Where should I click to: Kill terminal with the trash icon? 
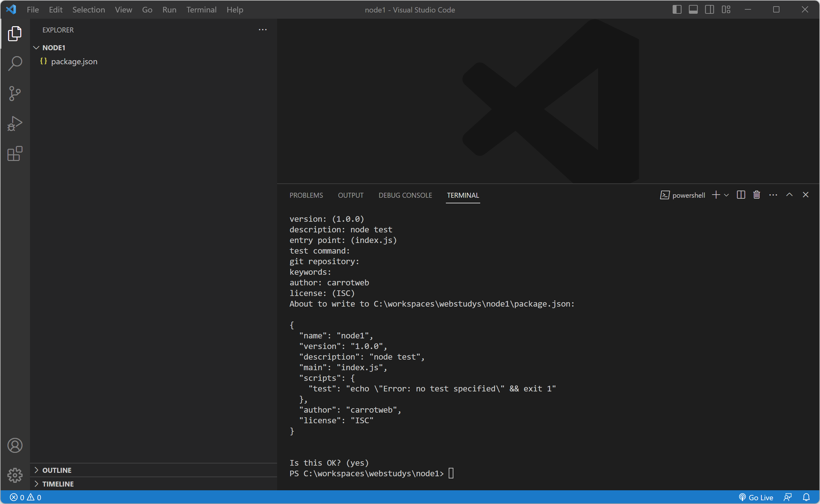[x=756, y=195]
